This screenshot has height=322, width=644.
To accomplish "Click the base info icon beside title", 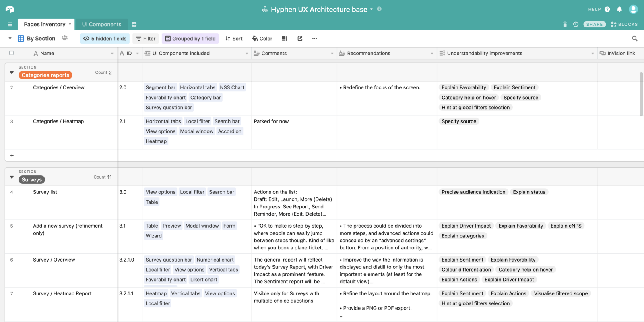I will point(379,9).
